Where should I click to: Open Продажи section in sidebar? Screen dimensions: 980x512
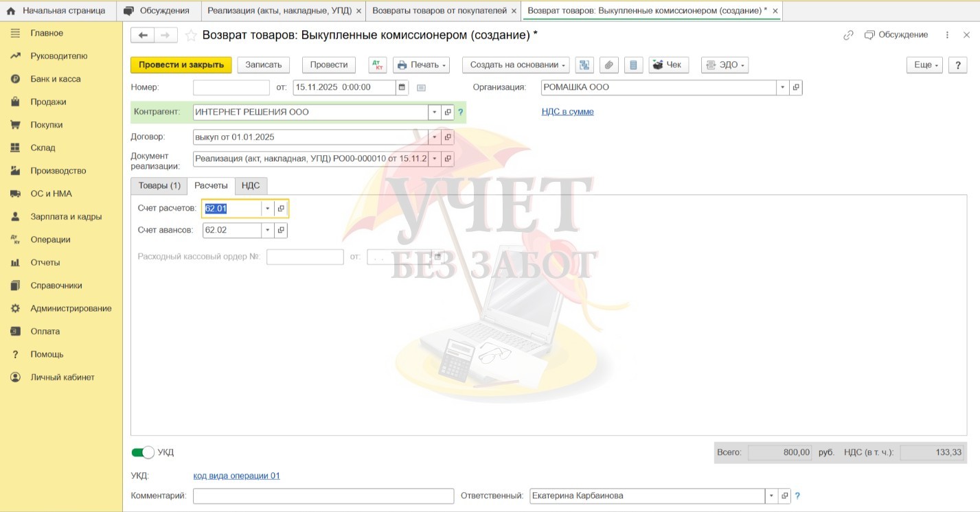[x=48, y=102]
